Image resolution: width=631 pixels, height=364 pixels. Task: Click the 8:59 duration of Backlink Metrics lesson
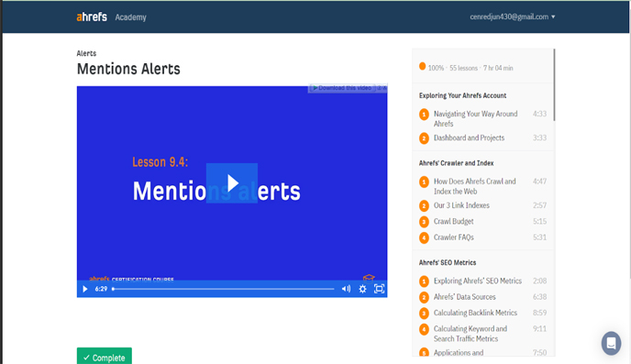[x=539, y=313]
